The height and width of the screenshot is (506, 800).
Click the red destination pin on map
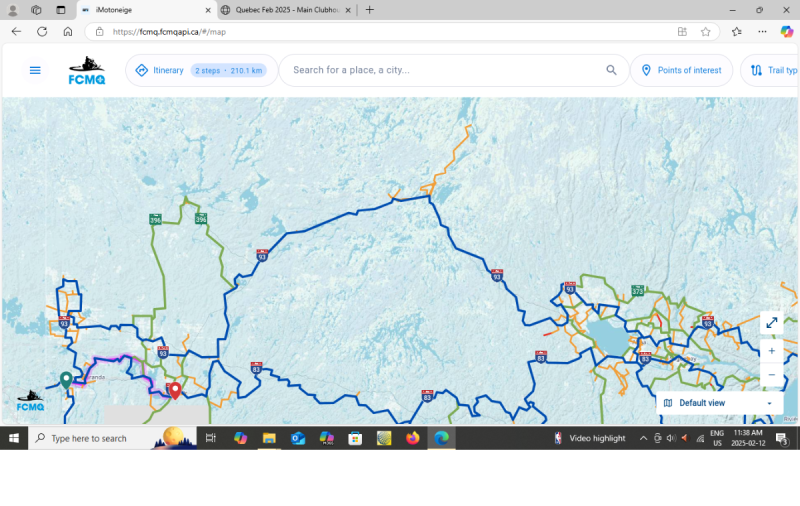tap(175, 389)
